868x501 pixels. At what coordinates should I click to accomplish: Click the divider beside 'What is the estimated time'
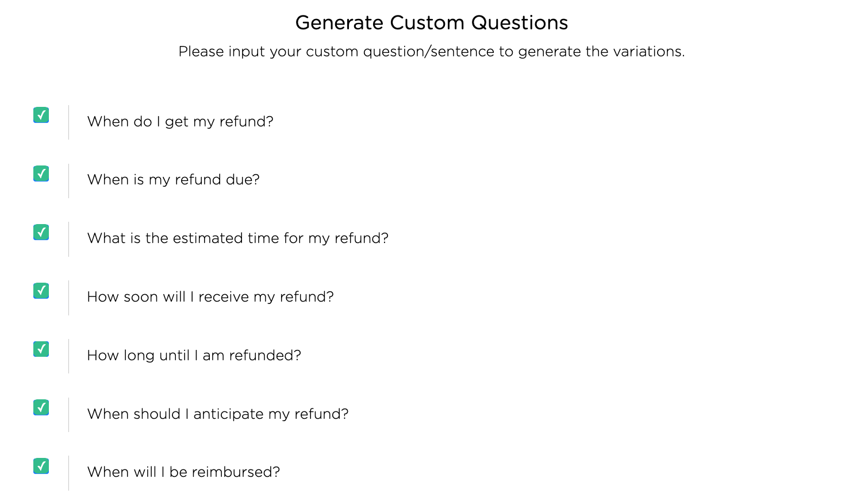coord(68,239)
